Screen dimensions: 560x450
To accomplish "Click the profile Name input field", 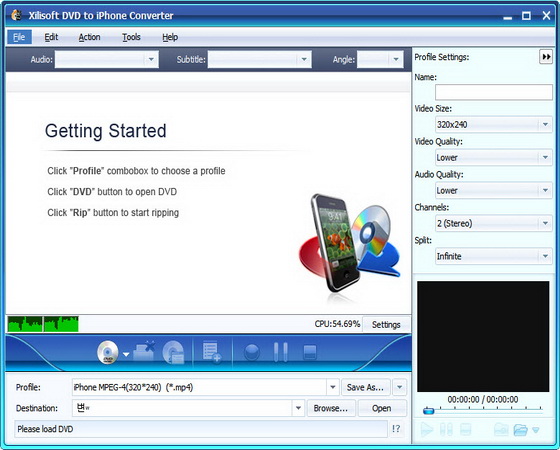I will click(494, 92).
